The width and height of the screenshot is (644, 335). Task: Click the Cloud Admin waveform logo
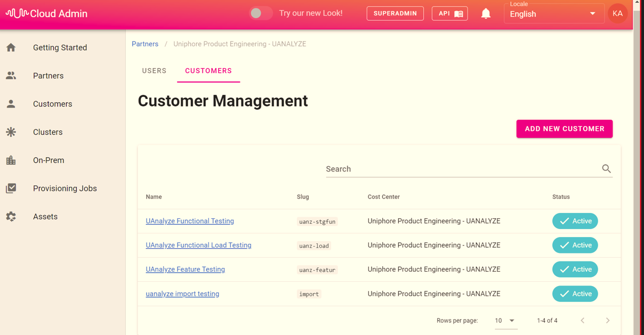click(x=17, y=13)
